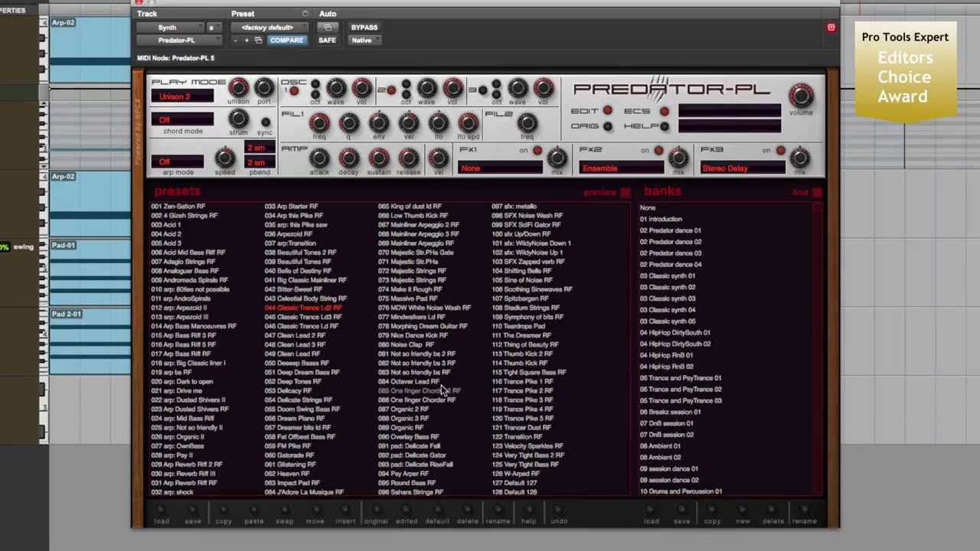
Task: Open the FX3 Stereo Delay effect selector
Action: (742, 168)
